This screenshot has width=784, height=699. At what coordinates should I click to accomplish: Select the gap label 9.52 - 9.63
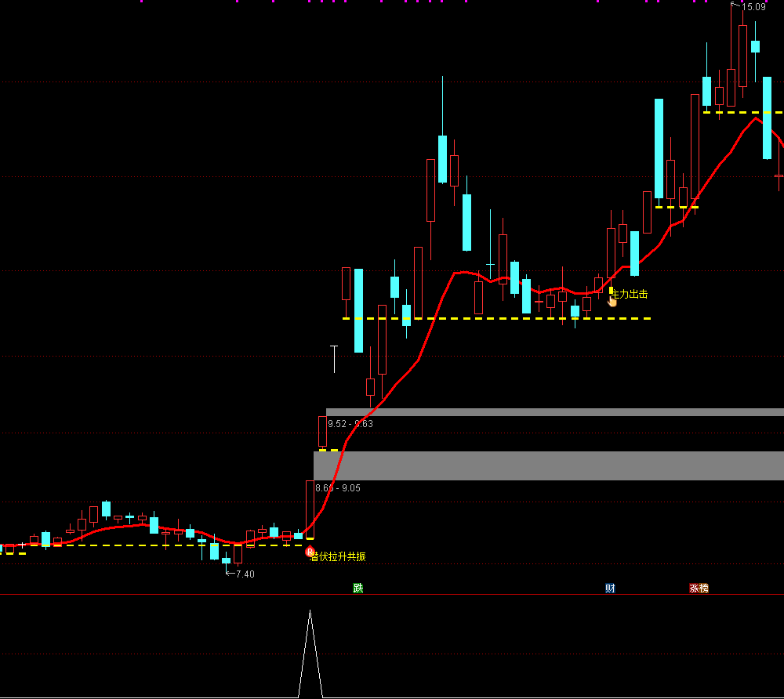click(x=350, y=424)
